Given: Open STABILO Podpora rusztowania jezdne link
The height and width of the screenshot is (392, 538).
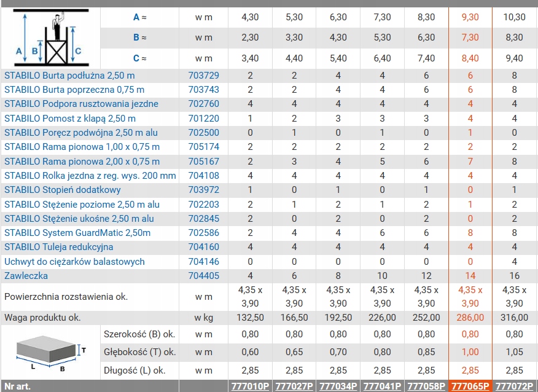Looking at the screenshot, I should coord(81,104).
